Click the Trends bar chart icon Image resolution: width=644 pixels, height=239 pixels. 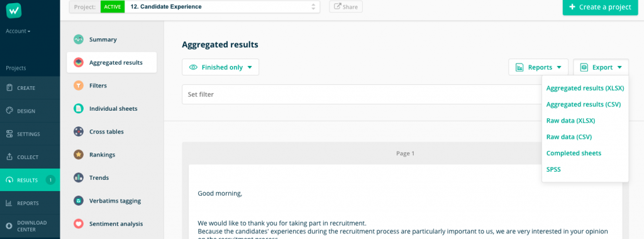(79, 177)
